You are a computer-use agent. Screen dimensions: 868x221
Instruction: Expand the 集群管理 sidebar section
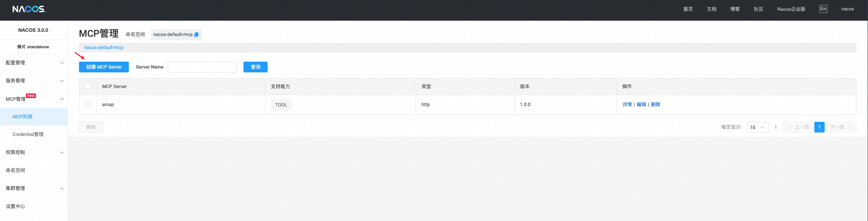click(x=34, y=188)
